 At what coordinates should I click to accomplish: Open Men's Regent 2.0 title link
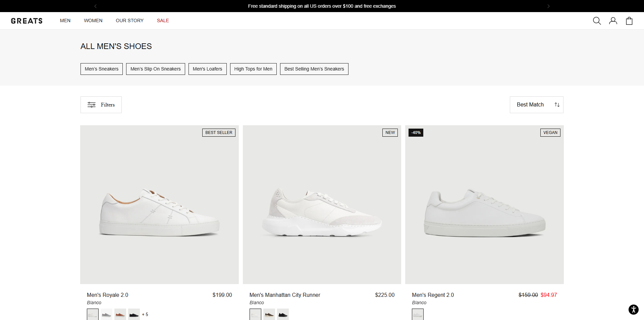[433, 295]
